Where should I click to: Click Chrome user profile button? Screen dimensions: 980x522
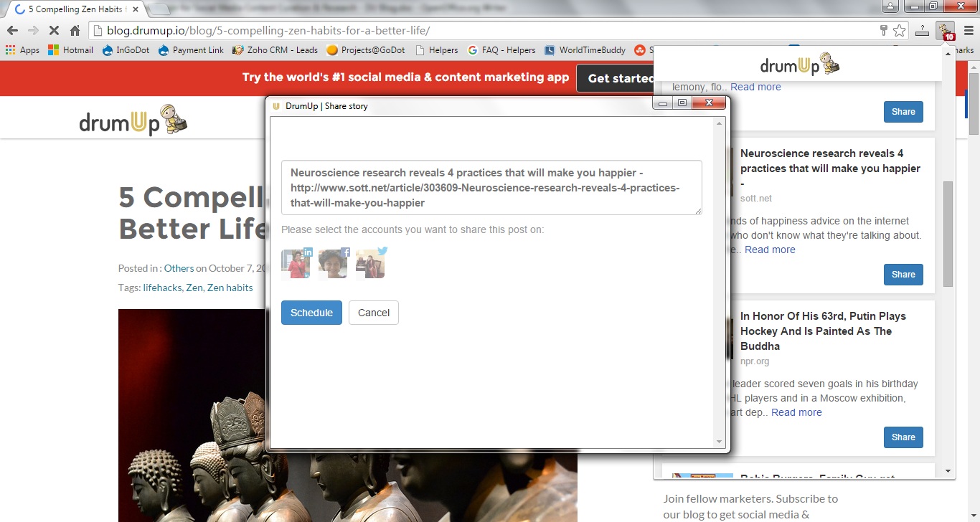890,6
